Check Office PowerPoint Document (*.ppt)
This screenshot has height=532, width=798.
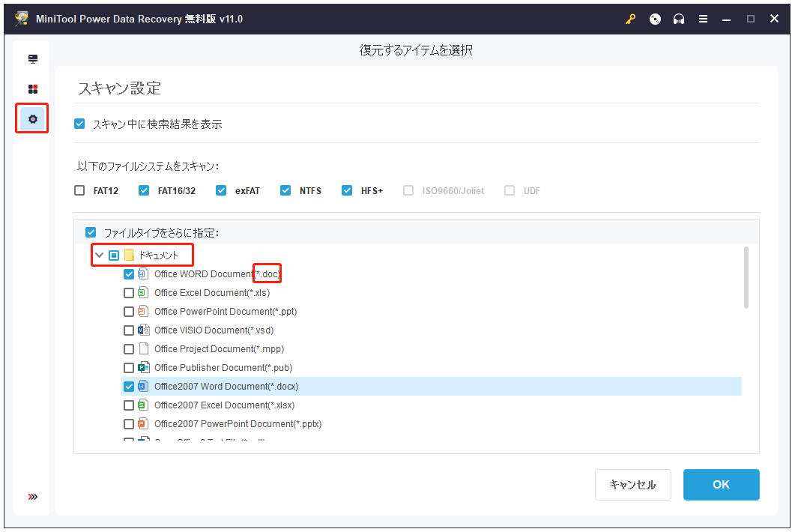coord(129,312)
